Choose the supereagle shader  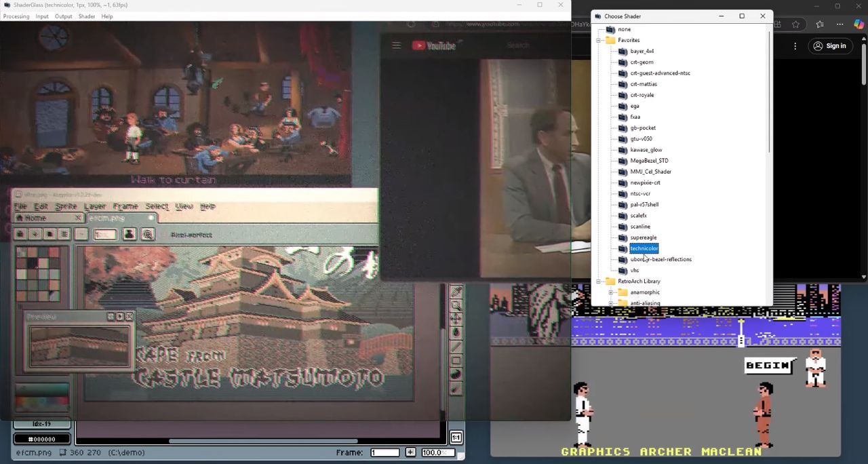(643, 238)
